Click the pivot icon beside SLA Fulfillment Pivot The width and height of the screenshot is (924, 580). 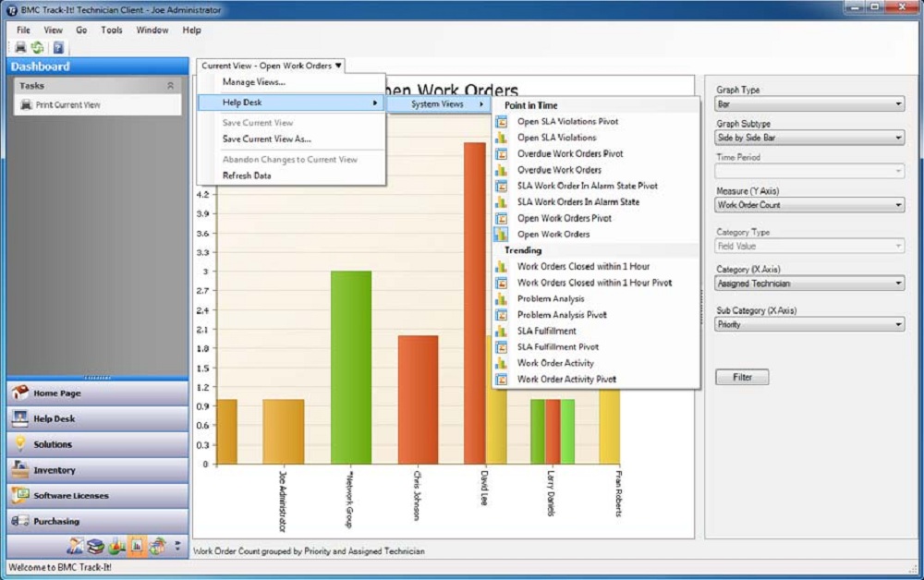point(501,347)
